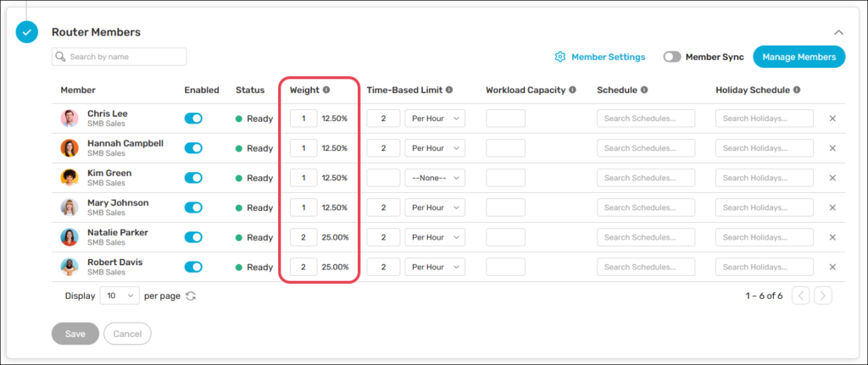Click the Manage Members button
868x365 pixels.
pos(798,57)
